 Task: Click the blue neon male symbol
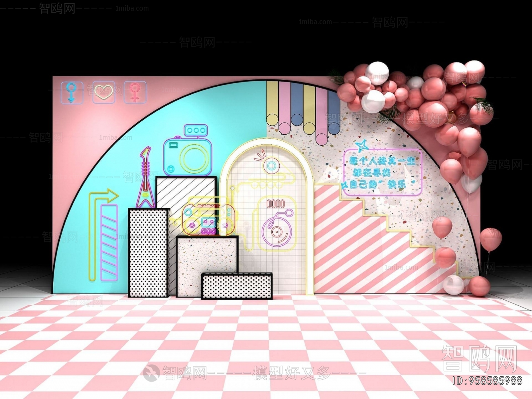(x=72, y=92)
